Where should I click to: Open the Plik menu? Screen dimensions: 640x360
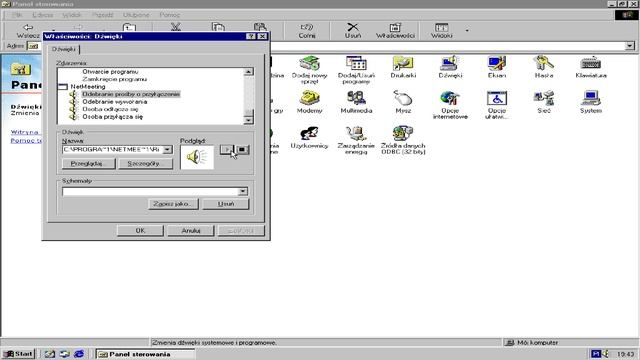(17, 15)
